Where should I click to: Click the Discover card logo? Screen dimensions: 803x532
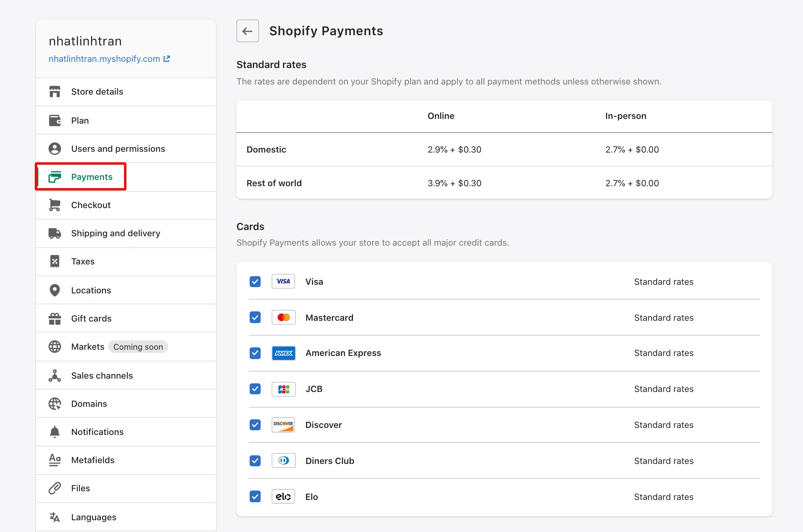tap(283, 425)
